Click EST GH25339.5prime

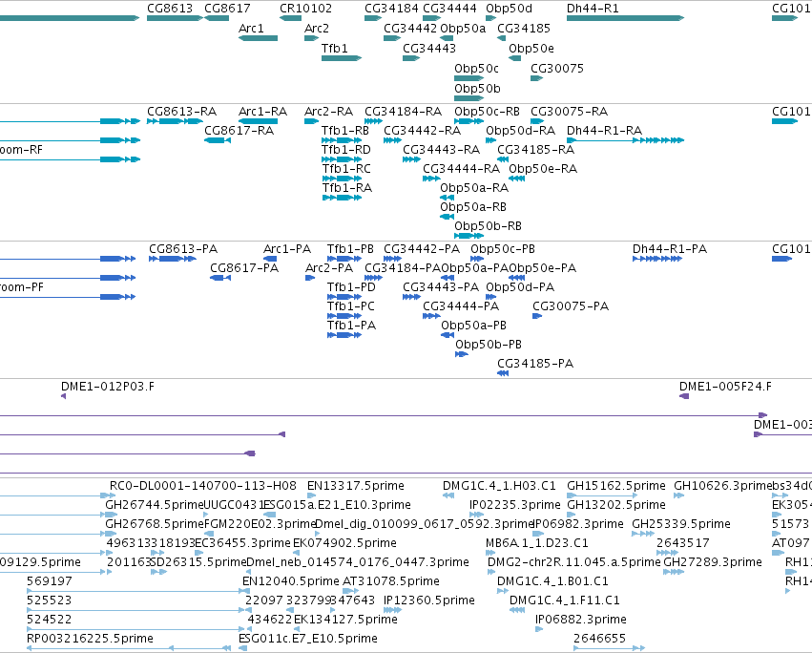tap(681, 525)
